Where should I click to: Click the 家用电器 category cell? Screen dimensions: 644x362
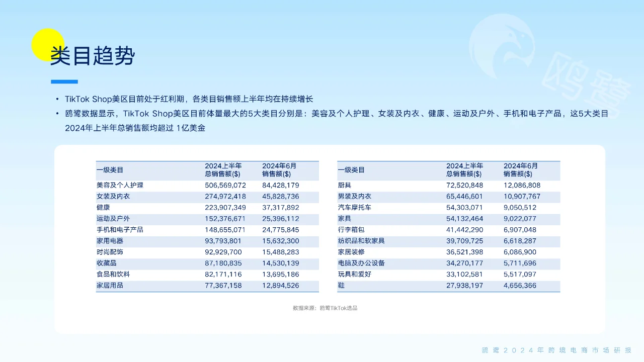110,241
